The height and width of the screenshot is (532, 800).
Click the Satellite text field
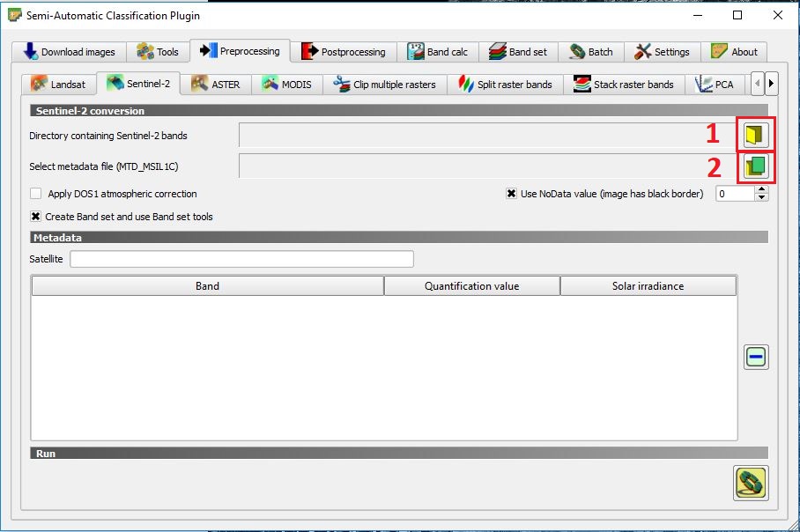241,259
